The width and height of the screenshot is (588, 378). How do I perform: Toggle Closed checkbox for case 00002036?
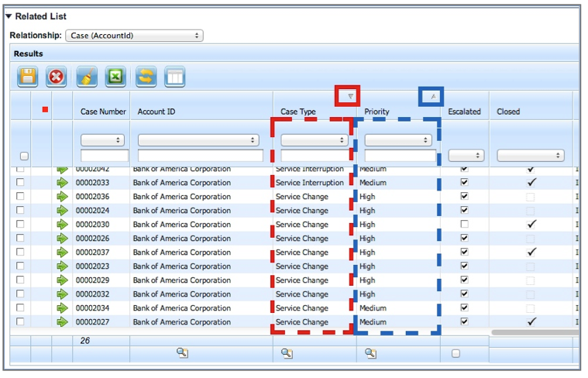point(530,197)
